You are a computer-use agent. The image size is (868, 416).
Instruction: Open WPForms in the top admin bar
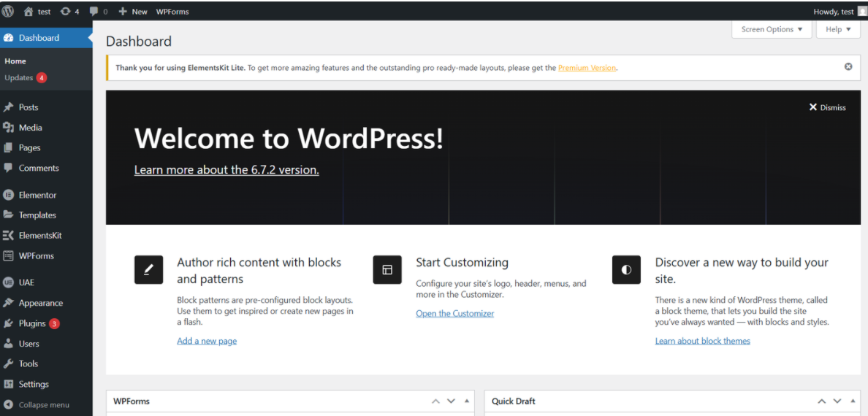click(172, 12)
